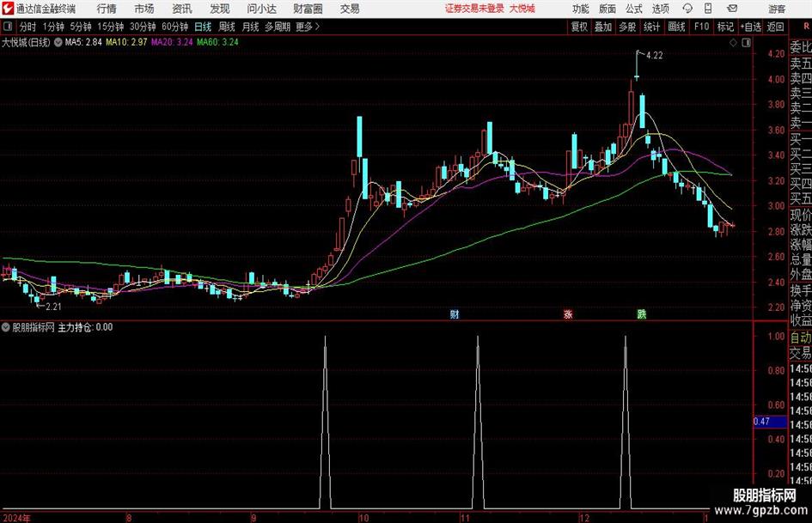This screenshot has width=812, height=523.
Task: Toggle the right info panel icon
Action: 746,43
